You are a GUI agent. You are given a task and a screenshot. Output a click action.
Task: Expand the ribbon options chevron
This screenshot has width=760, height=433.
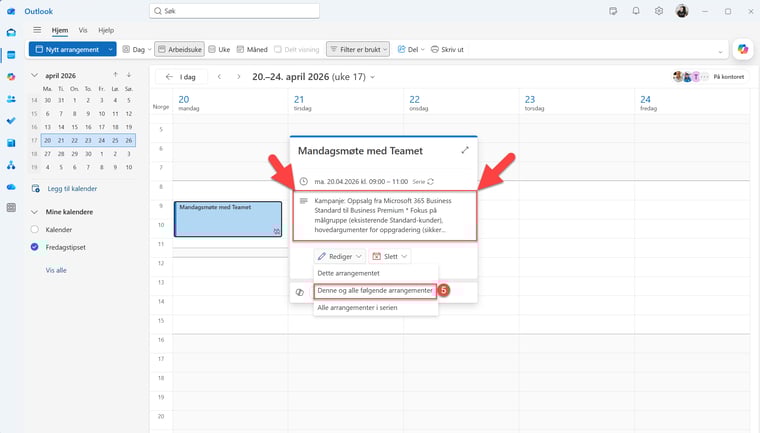pyautogui.click(x=720, y=51)
